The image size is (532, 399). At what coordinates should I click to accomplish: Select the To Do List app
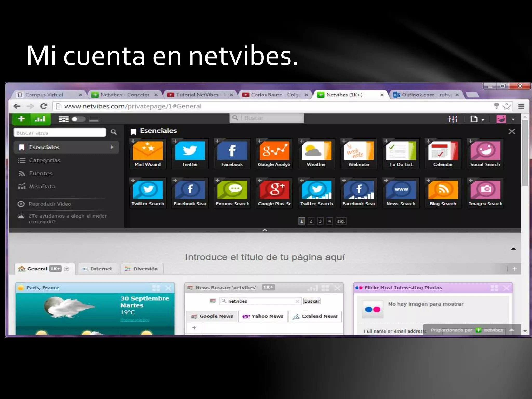401,154
